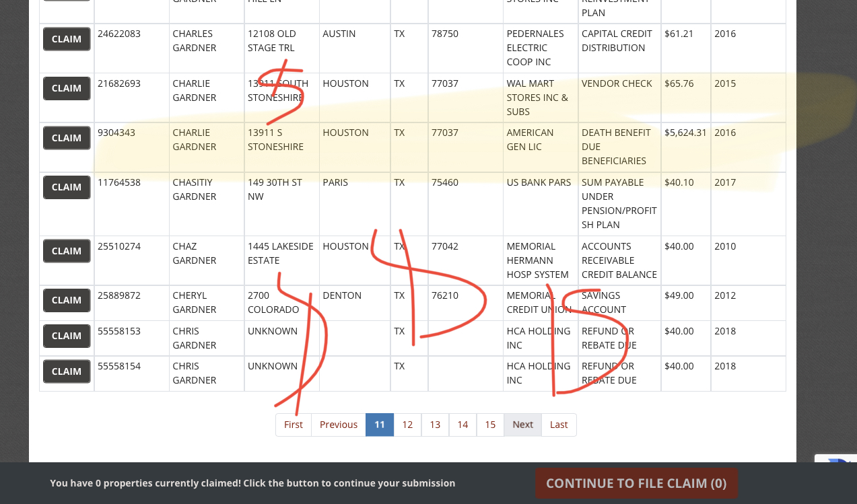The height and width of the screenshot is (504, 857).
Task: Claim property 21682693 Wal Mart vendor check
Action: click(67, 88)
